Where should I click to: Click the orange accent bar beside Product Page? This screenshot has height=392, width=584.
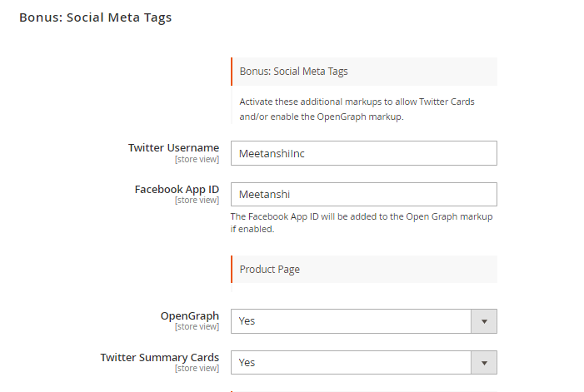pyautogui.click(x=232, y=270)
